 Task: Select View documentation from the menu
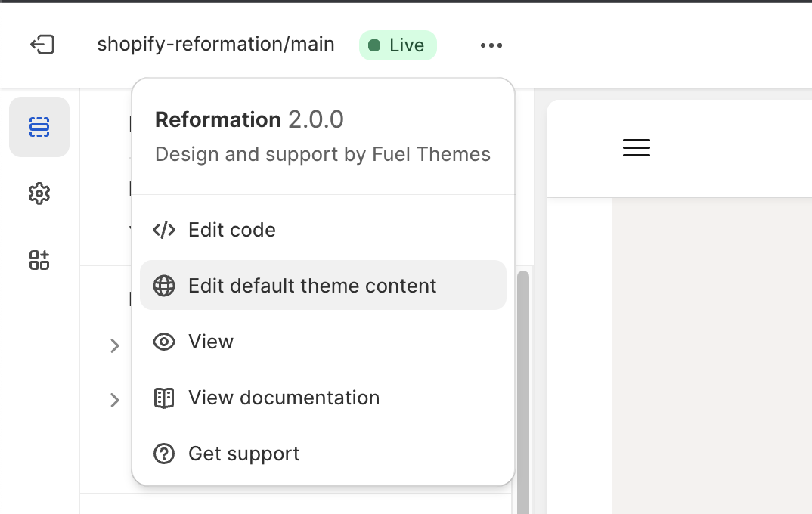[x=284, y=398]
